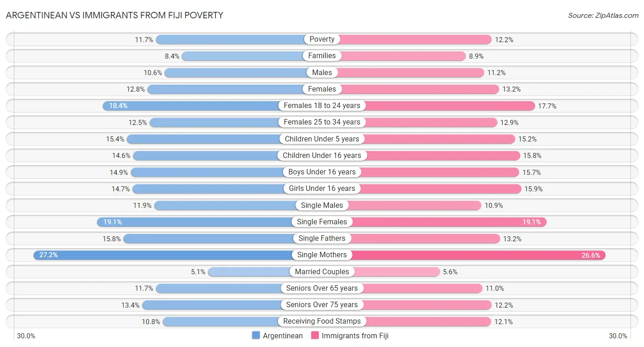Select the Seniors Over 75 years label
The height and width of the screenshot is (347, 644).
322,305
